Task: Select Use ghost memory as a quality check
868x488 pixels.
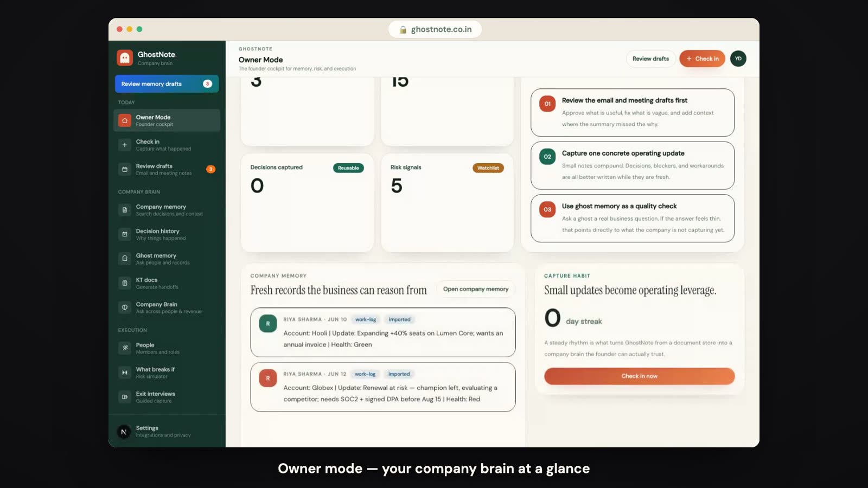Action: [633, 218]
